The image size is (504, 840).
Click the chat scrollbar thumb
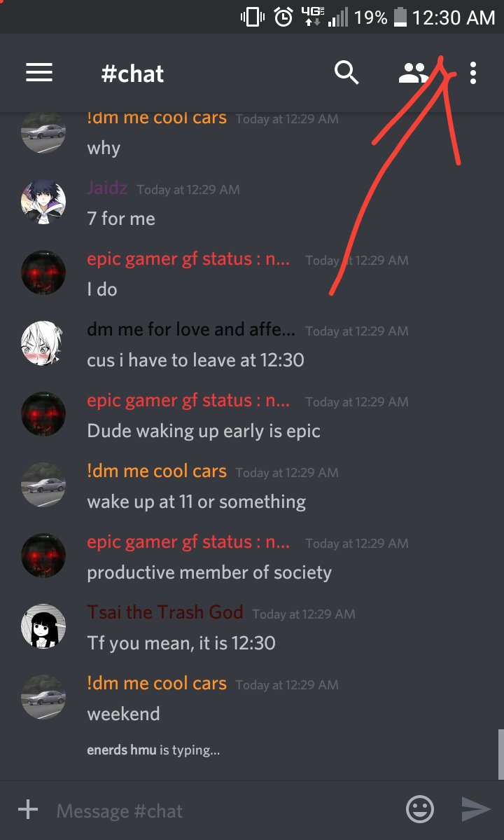pyautogui.click(x=500, y=755)
